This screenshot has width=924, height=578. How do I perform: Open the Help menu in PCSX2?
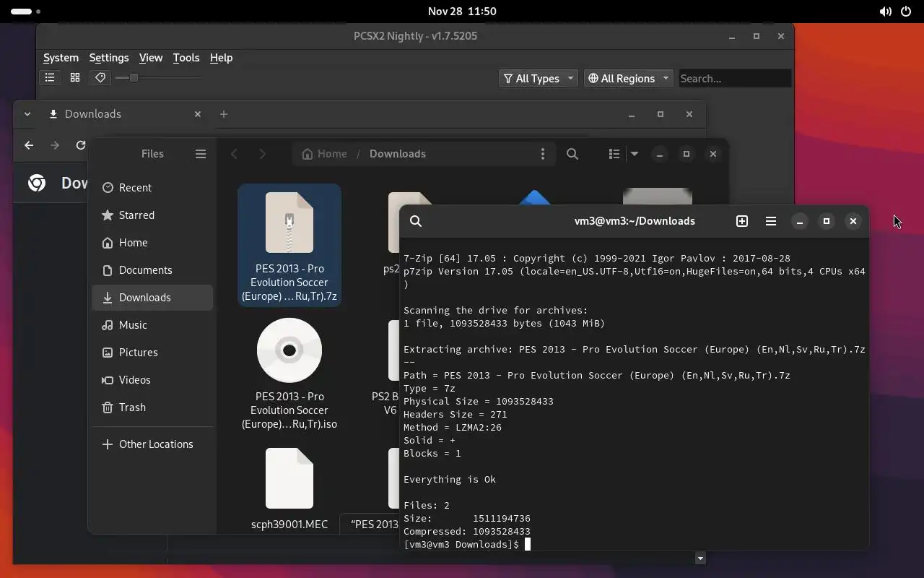[221, 58]
